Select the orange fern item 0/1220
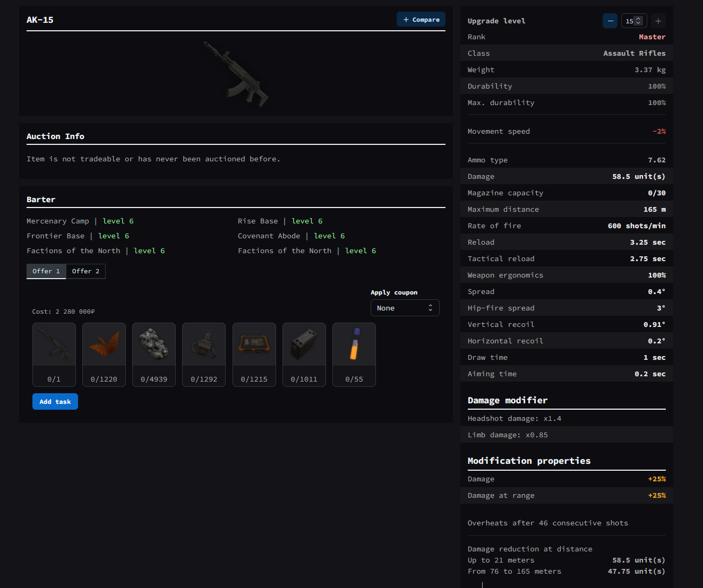The image size is (703, 588). [104, 354]
